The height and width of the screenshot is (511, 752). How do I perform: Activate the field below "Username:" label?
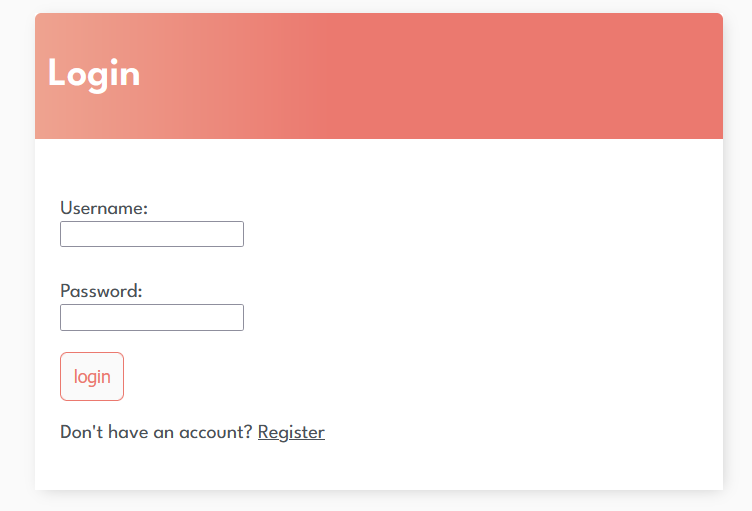point(152,234)
